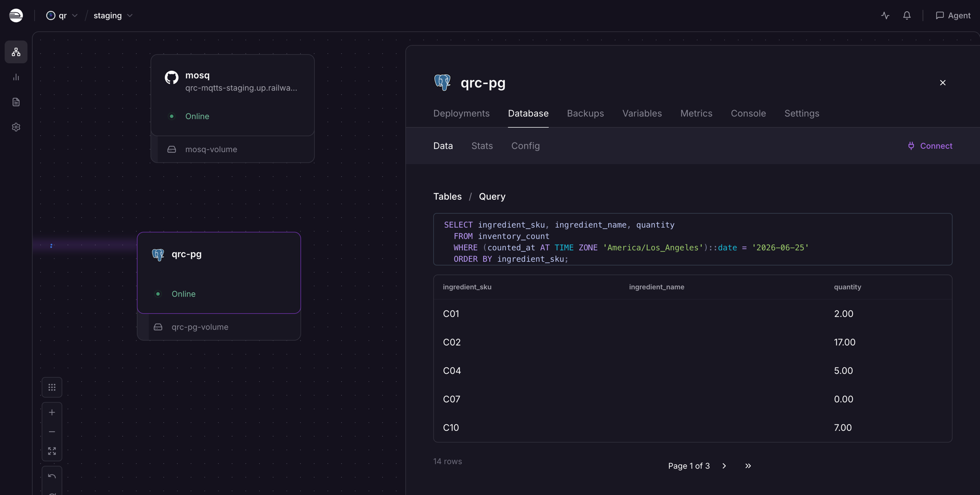Select the C10 sku cell
This screenshot has width=980, height=495.
pos(451,427)
